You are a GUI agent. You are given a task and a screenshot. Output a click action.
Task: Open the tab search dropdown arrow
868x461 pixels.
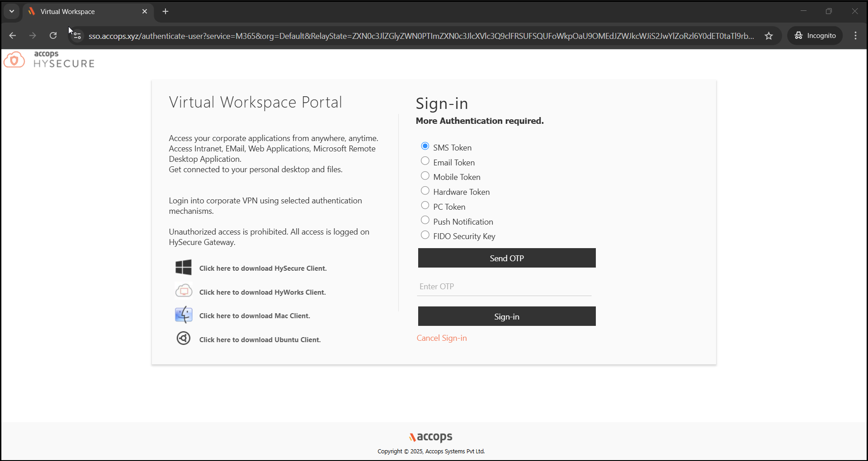(12, 11)
